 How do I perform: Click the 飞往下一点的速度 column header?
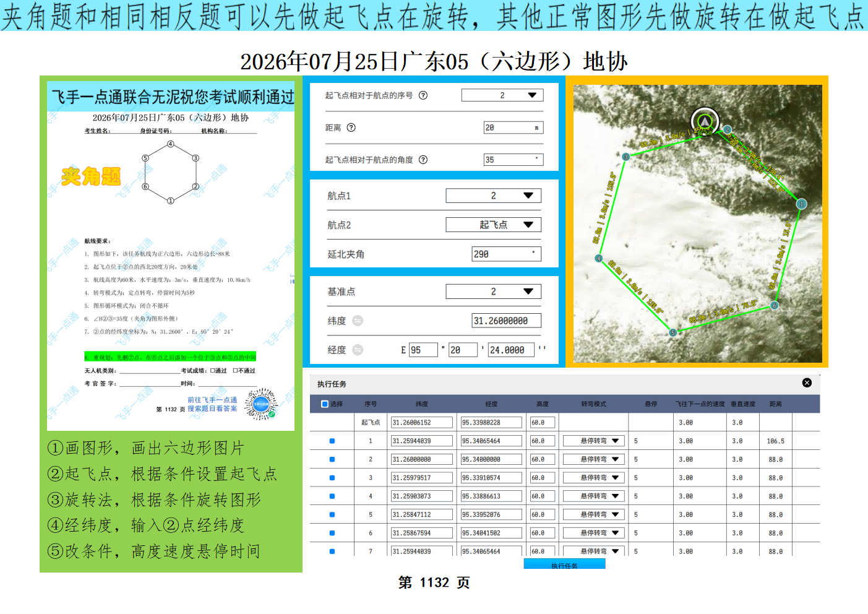click(700, 404)
